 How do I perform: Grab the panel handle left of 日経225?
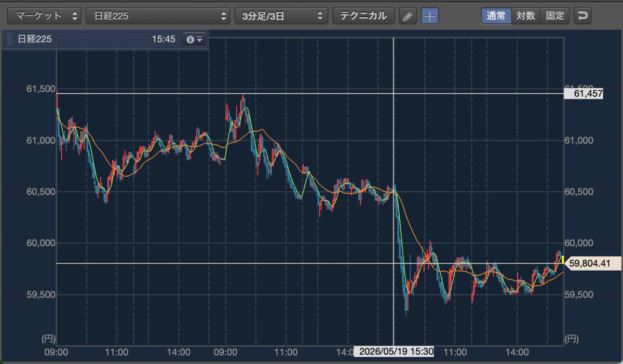9,39
